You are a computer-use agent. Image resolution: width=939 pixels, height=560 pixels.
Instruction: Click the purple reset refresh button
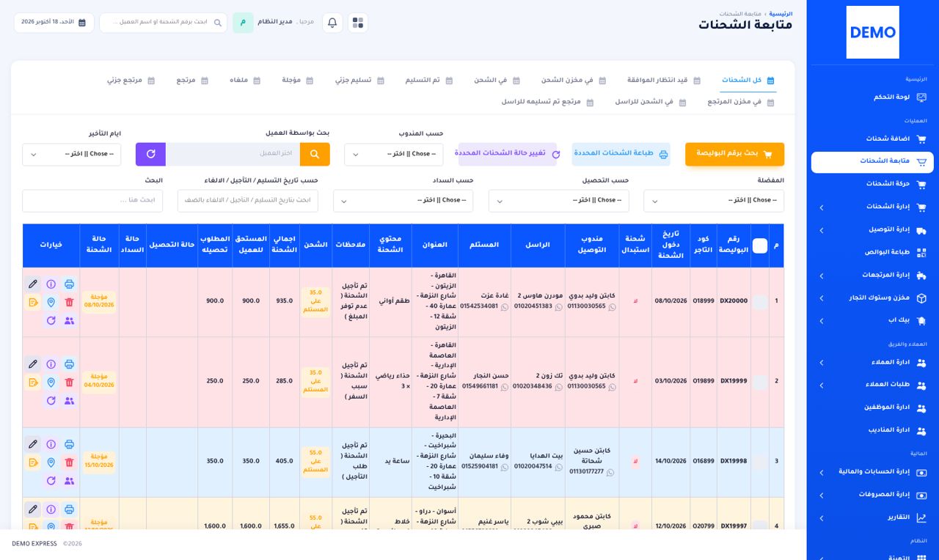pyautogui.click(x=150, y=154)
